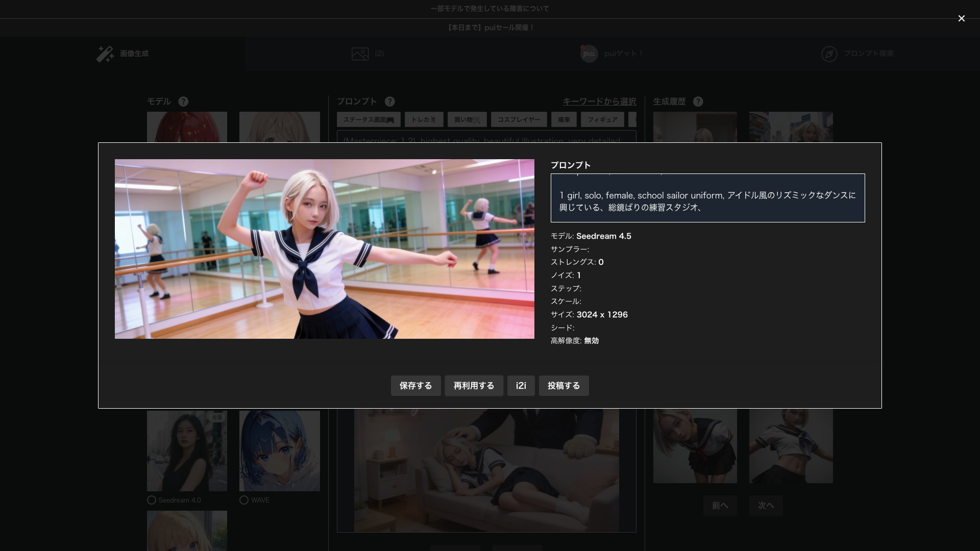Click the pink pui circle icon
This screenshot has height=551, width=980.
point(589,54)
